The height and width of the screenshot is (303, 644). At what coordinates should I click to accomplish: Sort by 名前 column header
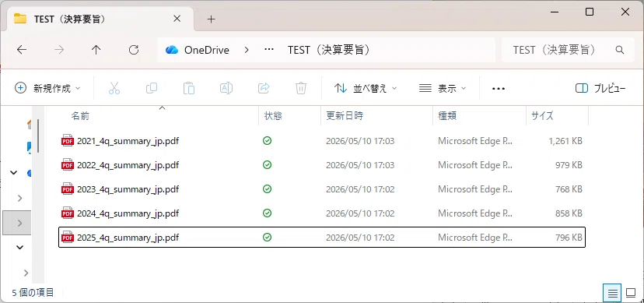(x=80, y=116)
